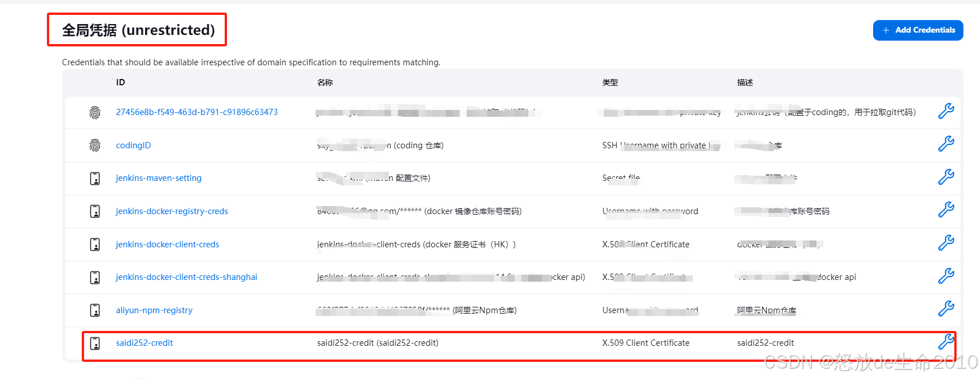Click credential icon beside saidi252-credit

tap(95, 344)
